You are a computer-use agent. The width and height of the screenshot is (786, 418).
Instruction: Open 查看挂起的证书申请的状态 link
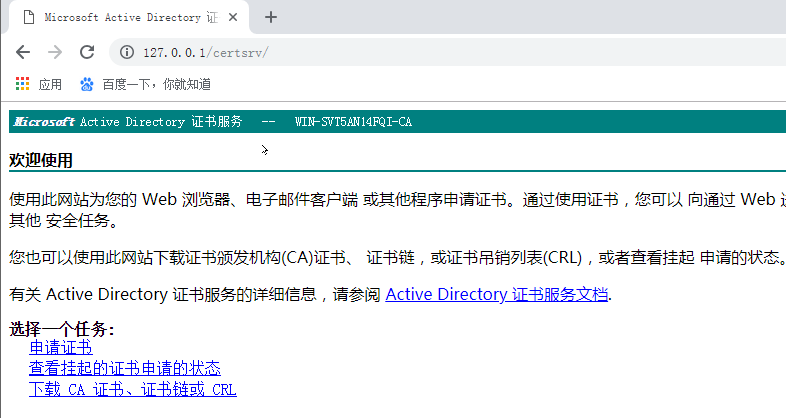pyautogui.click(x=125, y=368)
